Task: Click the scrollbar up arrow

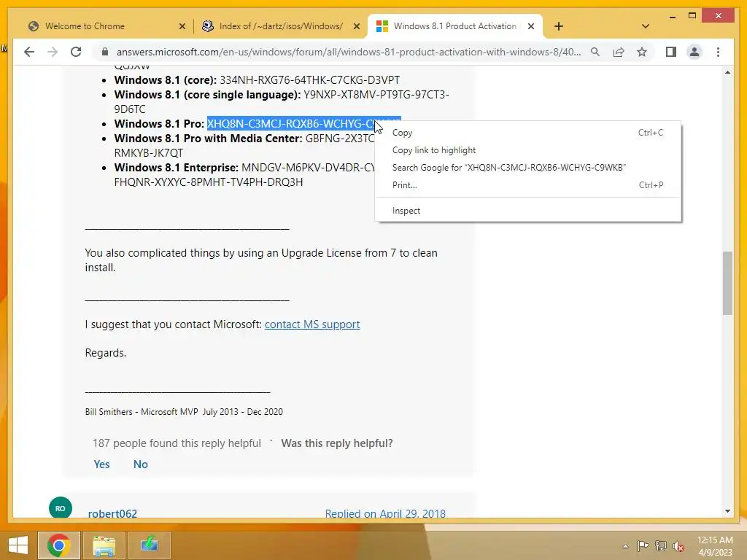Action: click(x=727, y=72)
